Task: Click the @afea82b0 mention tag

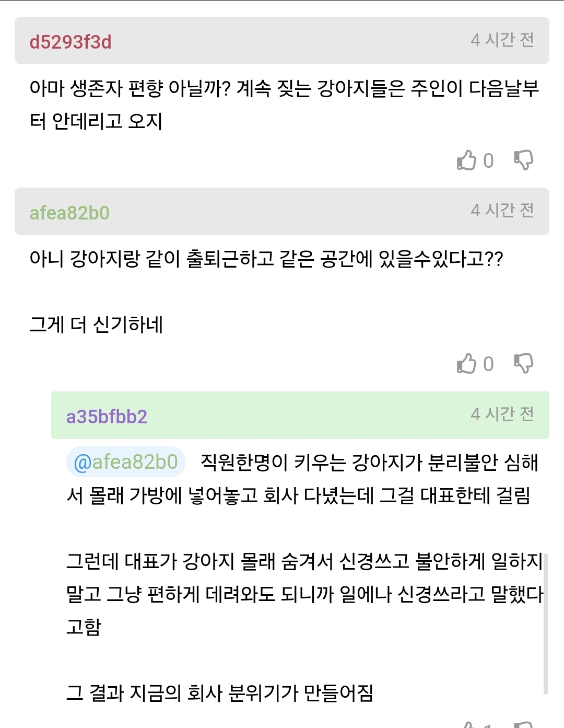Action: click(x=126, y=462)
